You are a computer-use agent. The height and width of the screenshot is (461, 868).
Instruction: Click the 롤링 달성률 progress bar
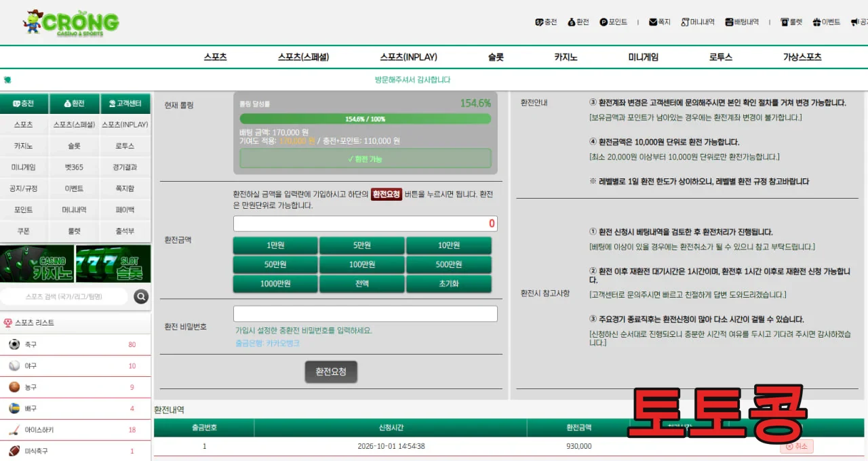tap(366, 119)
